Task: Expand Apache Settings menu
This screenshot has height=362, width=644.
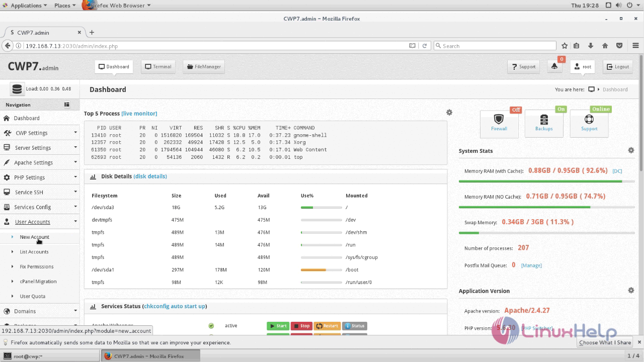Action: [40, 162]
